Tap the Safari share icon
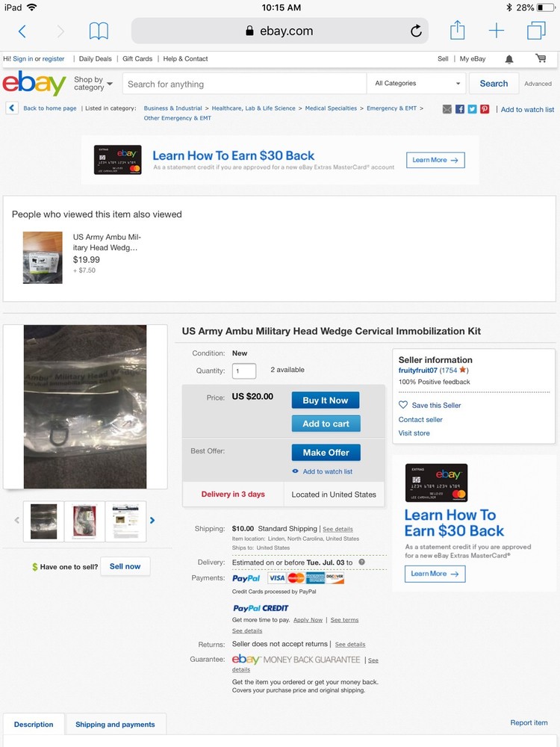Image resolution: width=560 pixels, height=747 pixels. tap(457, 30)
